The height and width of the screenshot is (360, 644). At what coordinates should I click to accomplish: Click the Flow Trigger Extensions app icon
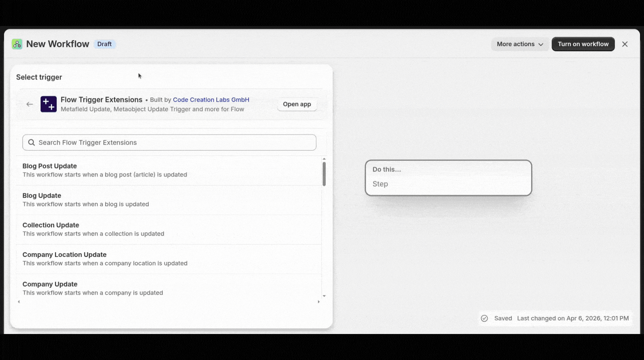49,104
